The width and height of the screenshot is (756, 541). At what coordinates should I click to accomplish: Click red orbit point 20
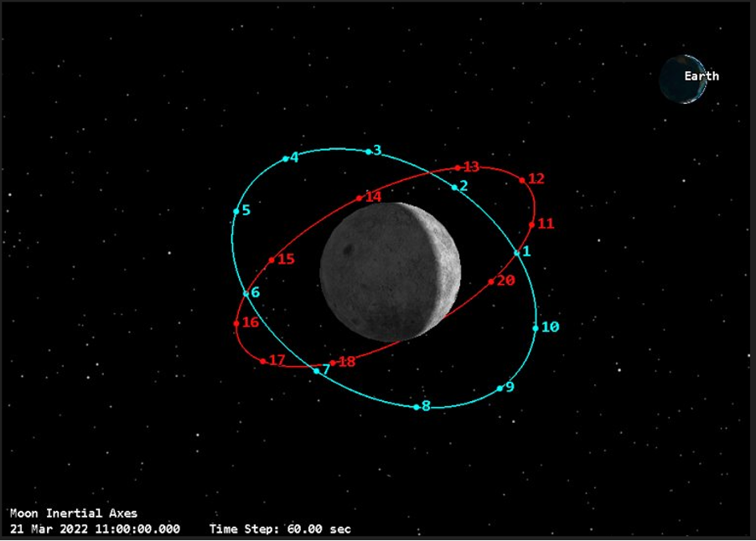coord(491,281)
